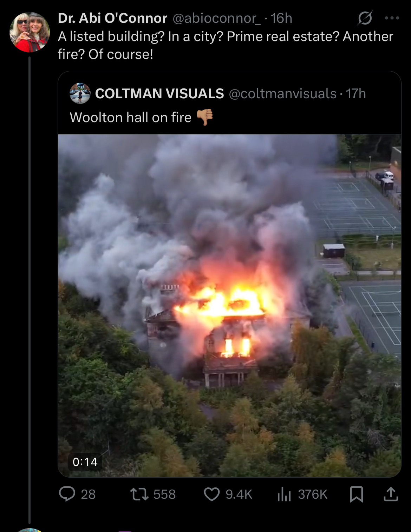411x532 pixels.
Task: Open the 16h post timestamp
Action: [281, 18]
